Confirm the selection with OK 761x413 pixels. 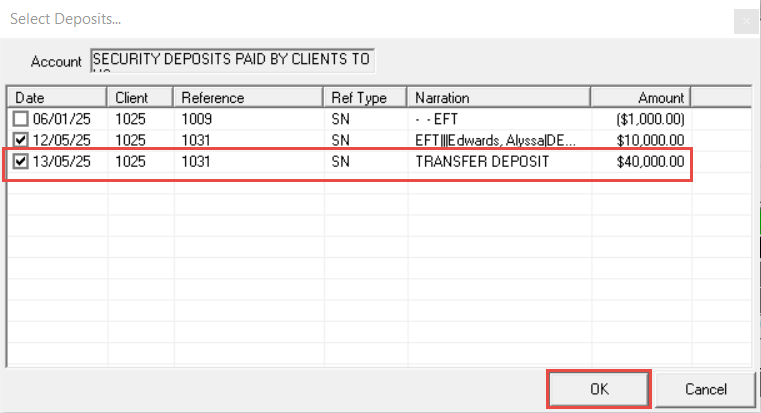599,388
